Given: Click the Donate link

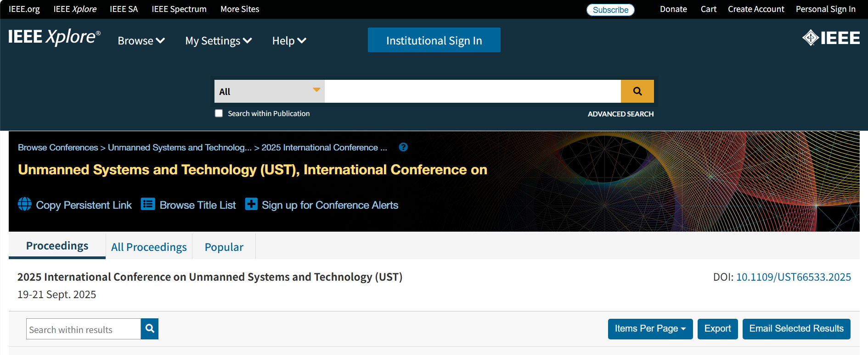Looking at the screenshot, I should tap(673, 9).
